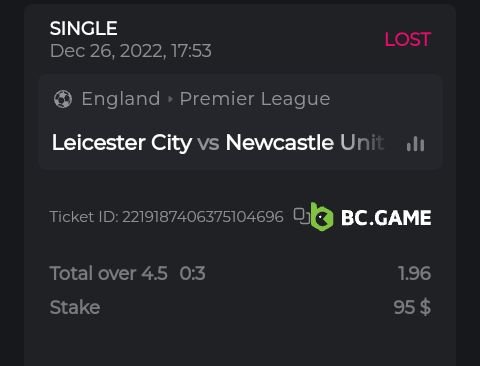This screenshot has height=366, width=480.
Task: Open the Premier League breadcrumb
Action: [255, 99]
